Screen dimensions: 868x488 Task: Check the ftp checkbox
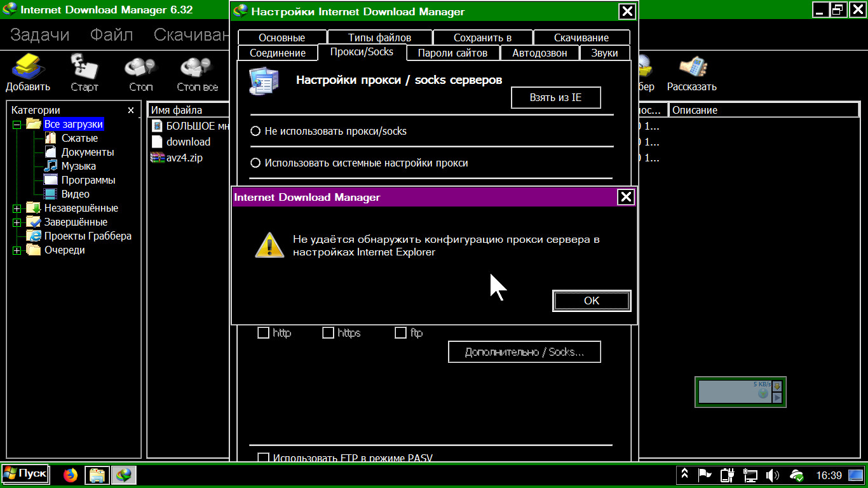[x=400, y=333]
